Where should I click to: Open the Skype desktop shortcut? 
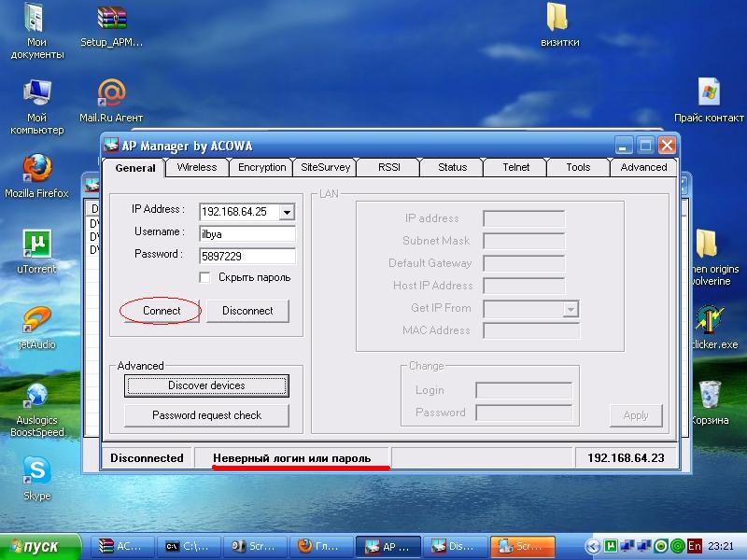tap(36, 471)
